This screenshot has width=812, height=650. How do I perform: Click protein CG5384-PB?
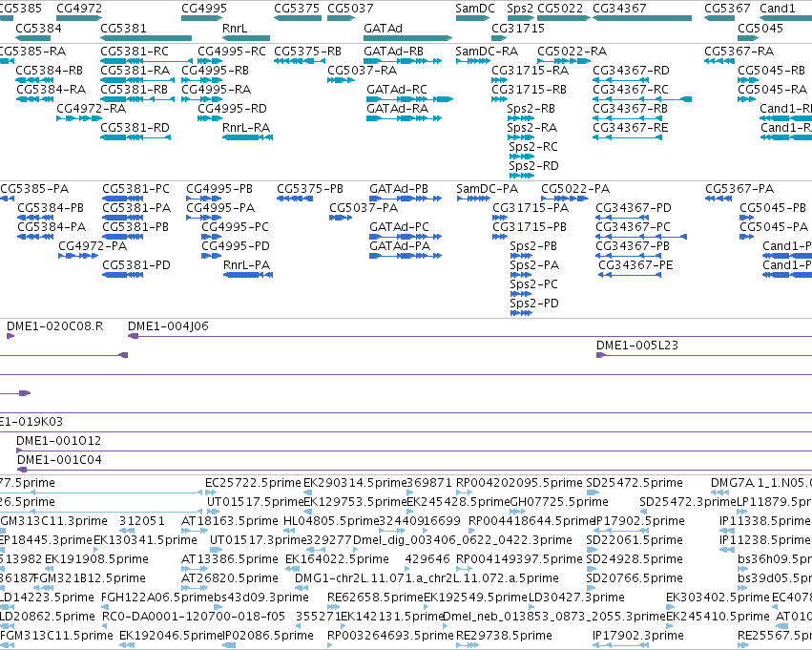coord(51,208)
